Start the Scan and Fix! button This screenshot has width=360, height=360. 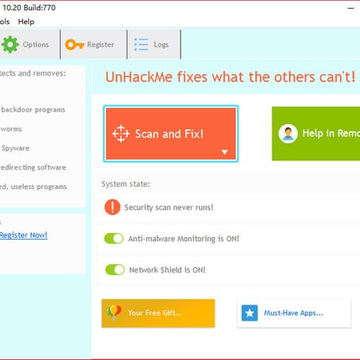tap(171, 134)
